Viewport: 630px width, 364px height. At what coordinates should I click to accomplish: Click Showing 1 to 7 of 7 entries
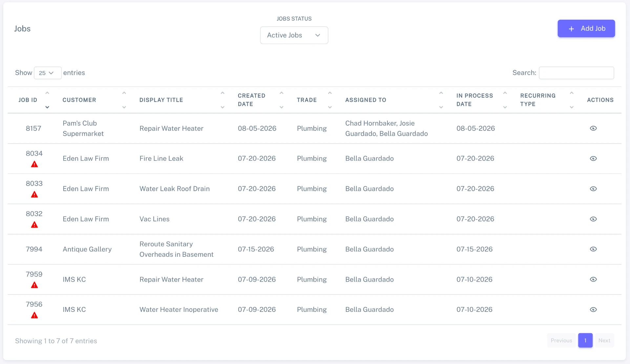tap(56, 341)
